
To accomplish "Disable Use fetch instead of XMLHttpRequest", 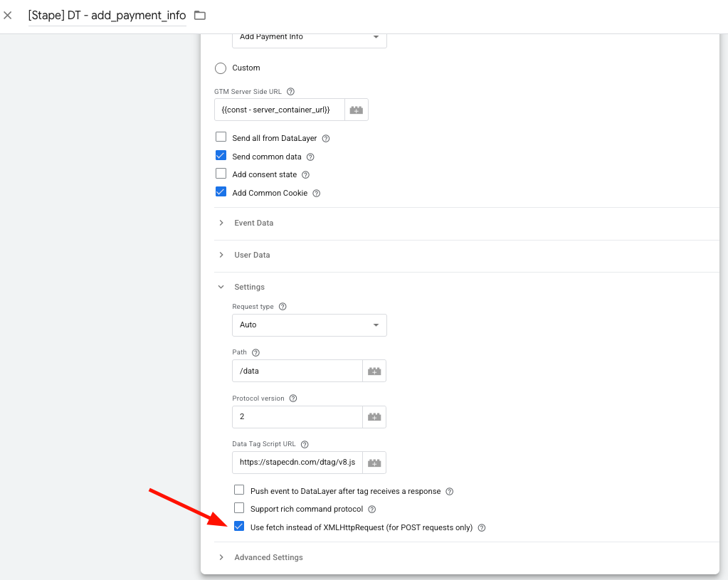I will [x=239, y=527].
